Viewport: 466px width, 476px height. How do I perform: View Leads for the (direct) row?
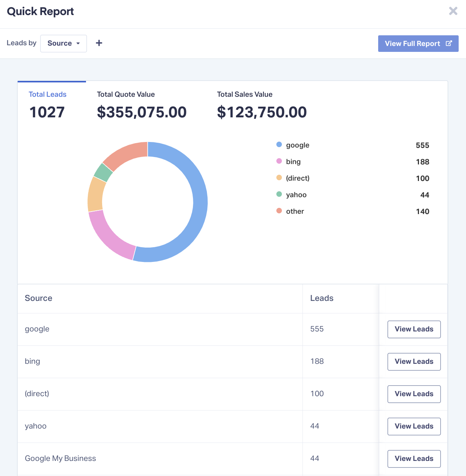tap(414, 394)
